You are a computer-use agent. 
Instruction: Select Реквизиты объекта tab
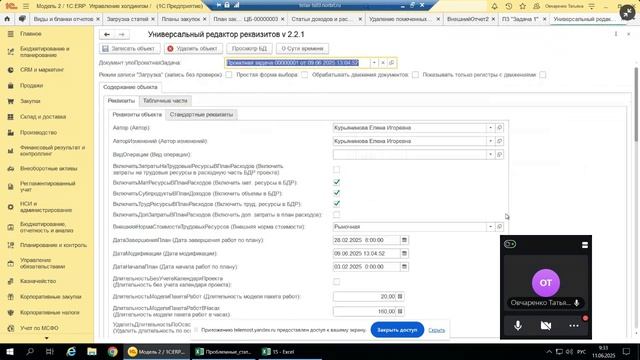coord(137,114)
